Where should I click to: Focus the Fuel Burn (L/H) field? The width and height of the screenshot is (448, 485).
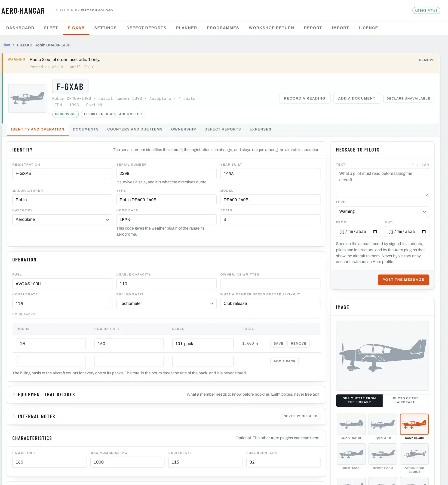[283, 462]
